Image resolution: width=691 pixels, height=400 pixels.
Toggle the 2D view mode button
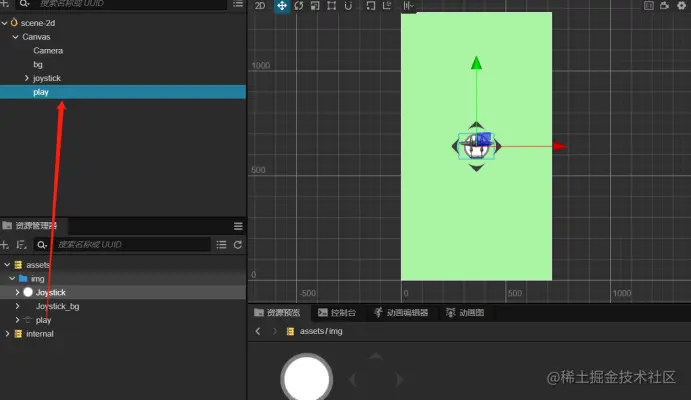coord(260,6)
